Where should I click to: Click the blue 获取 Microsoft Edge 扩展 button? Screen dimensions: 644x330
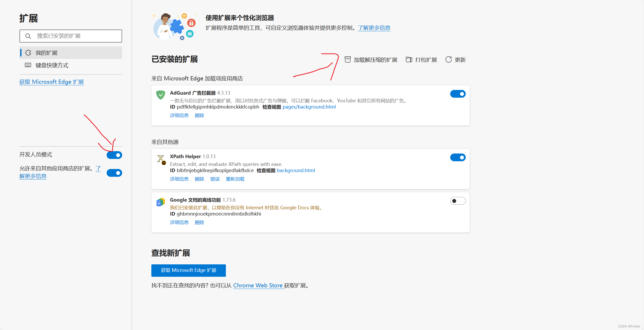click(x=188, y=270)
